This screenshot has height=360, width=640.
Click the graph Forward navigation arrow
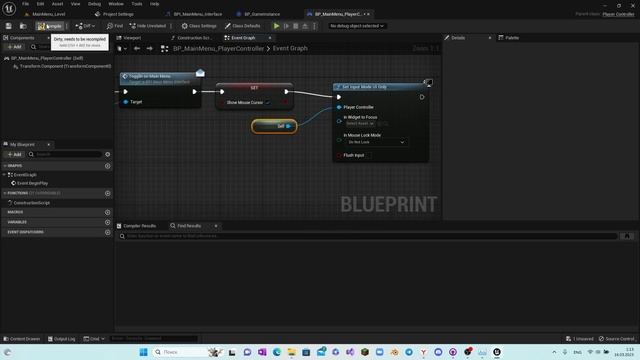click(x=149, y=49)
